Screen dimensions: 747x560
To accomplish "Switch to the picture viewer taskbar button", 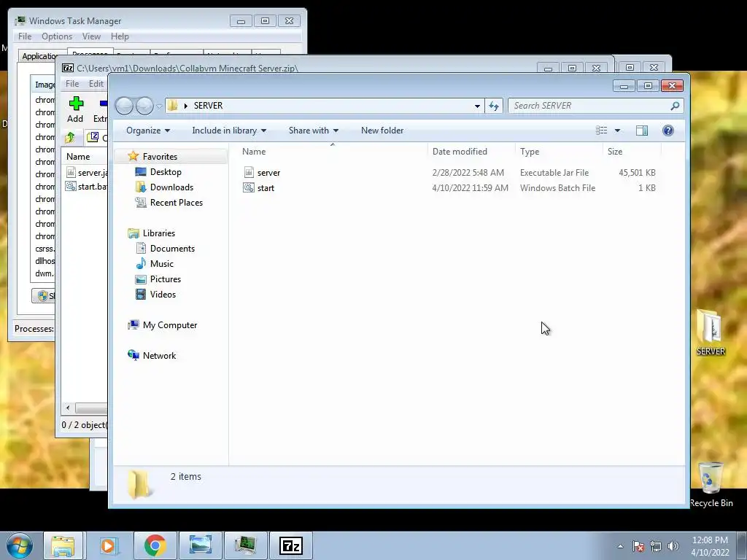I will pos(200,545).
